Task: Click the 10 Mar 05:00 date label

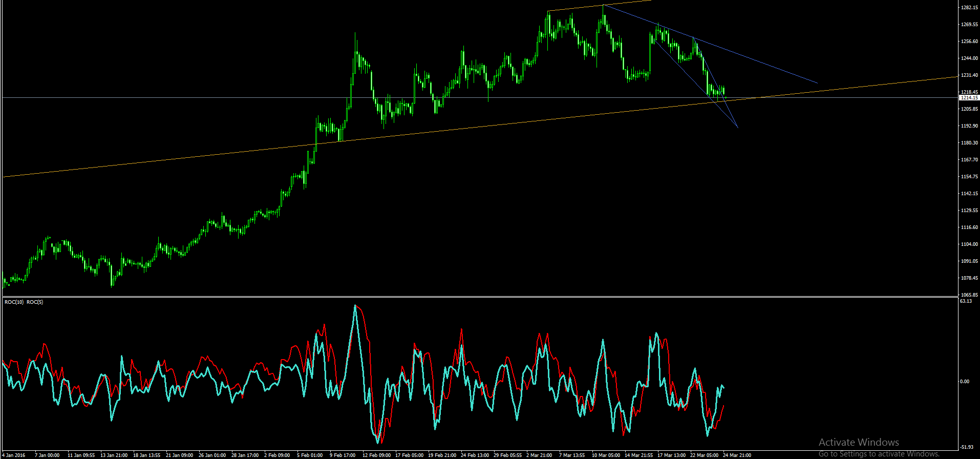Action: pyautogui.click(x=606, y=455)
